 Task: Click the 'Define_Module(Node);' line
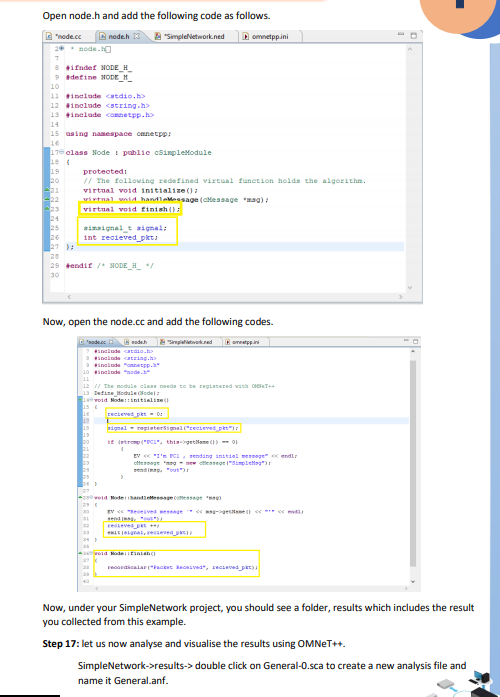(x=127, y=393)
